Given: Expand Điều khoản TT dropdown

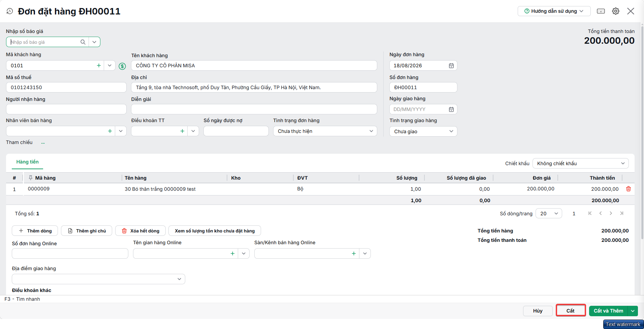Looking at the screenshot, I should (x=193, y=131).
